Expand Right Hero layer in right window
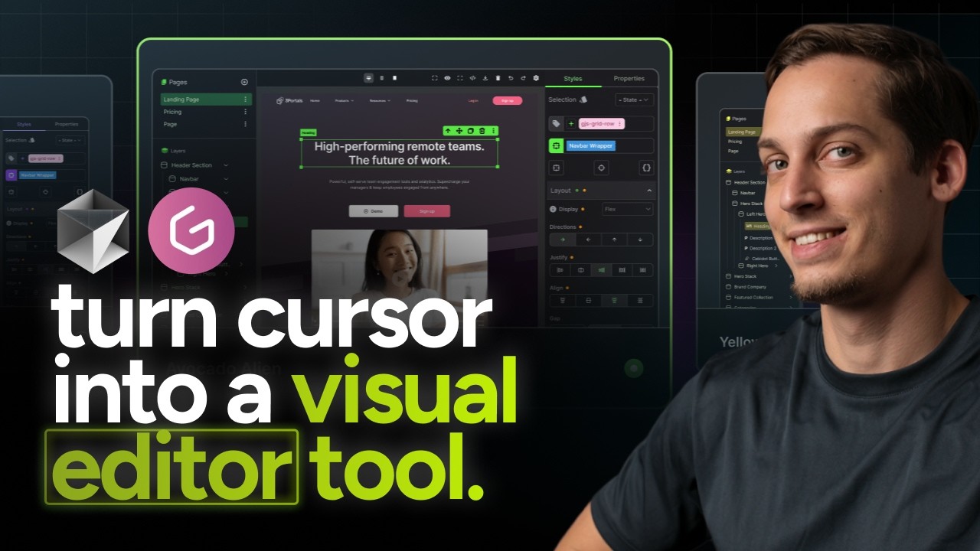Image resolution: width=980 pixels, height=551 pixels. 776,266
